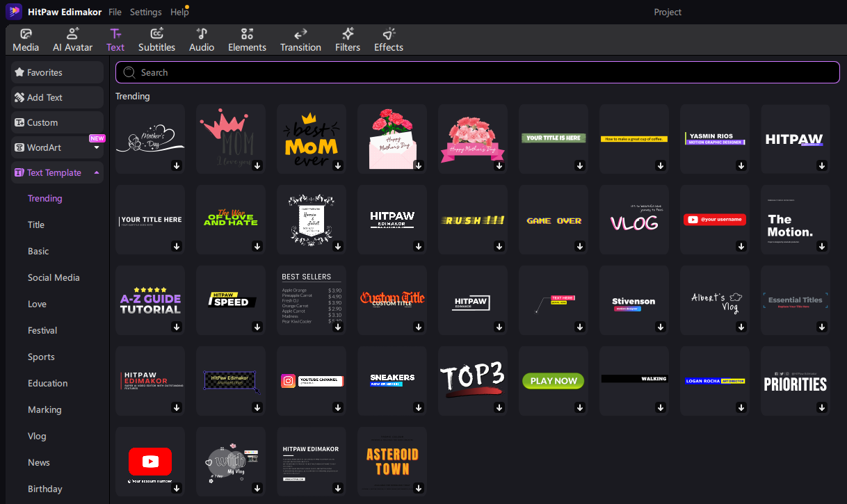Select the Sports category

[41, 357]
